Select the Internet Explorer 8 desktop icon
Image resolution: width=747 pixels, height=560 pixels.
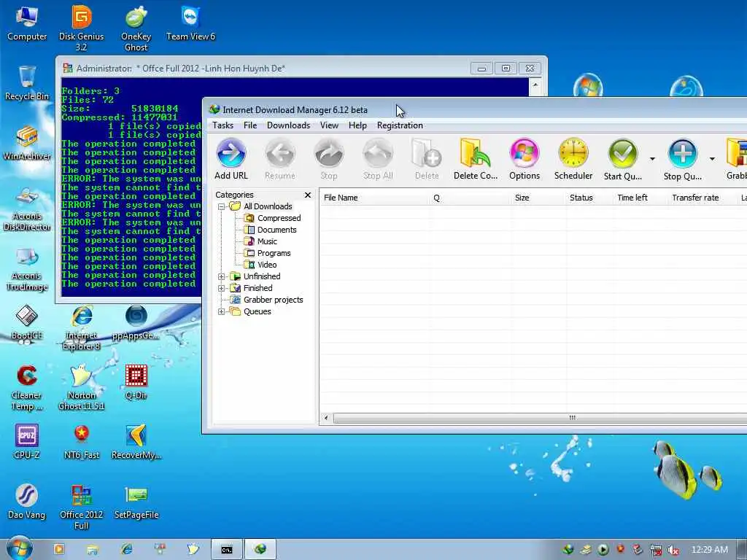pos(82,327)
